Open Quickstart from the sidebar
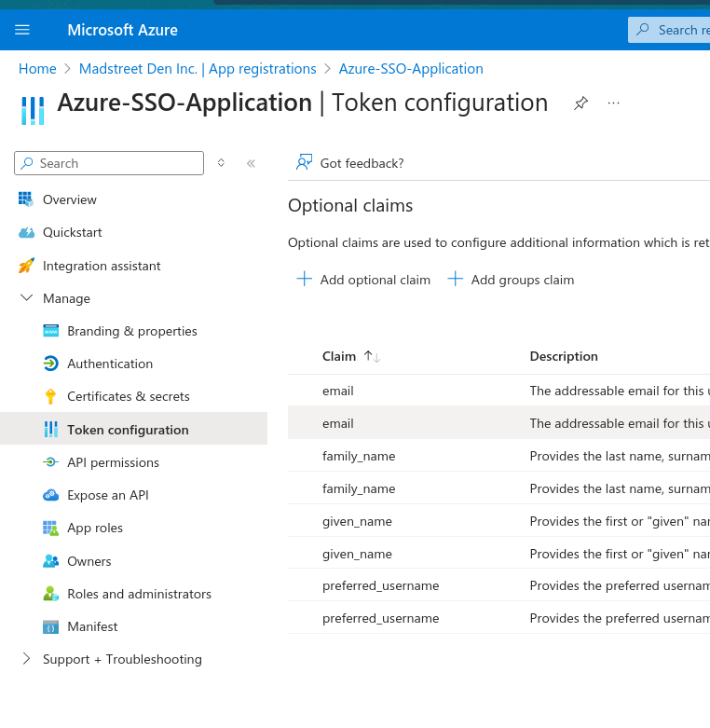This screenshot has height=728, width=710. (72, 232)
